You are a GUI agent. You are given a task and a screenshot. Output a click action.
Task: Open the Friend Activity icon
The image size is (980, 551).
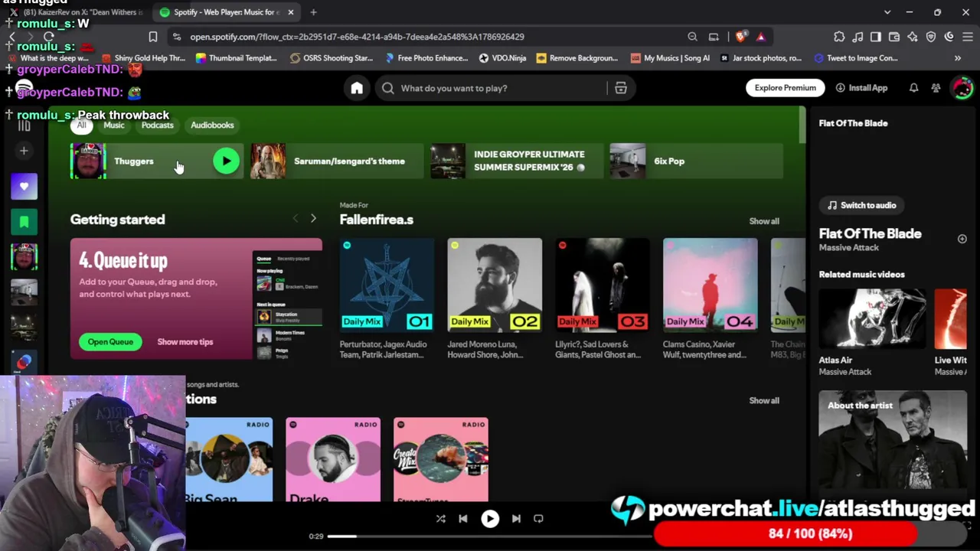[x=936, y=88]
